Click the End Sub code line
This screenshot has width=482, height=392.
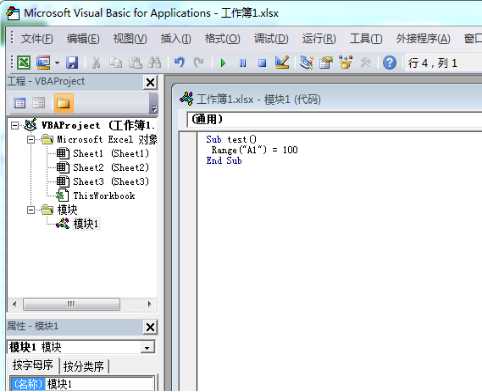coord(224,161)
